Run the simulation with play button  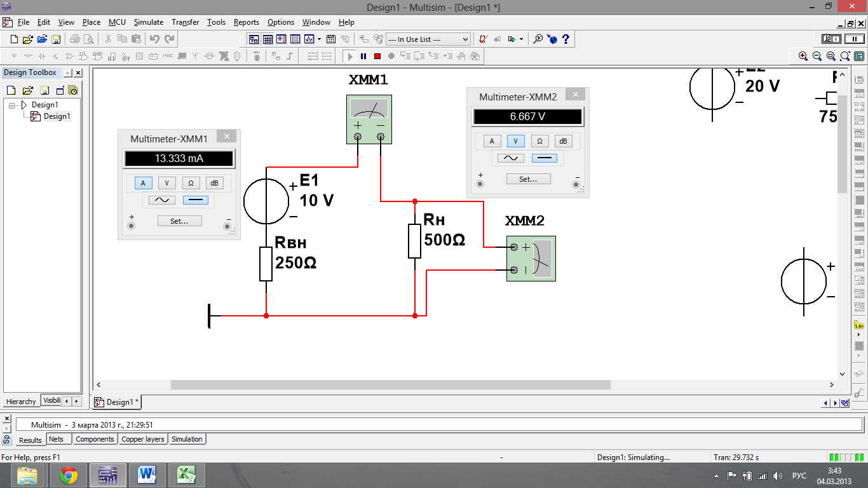[x=349, y=56]
